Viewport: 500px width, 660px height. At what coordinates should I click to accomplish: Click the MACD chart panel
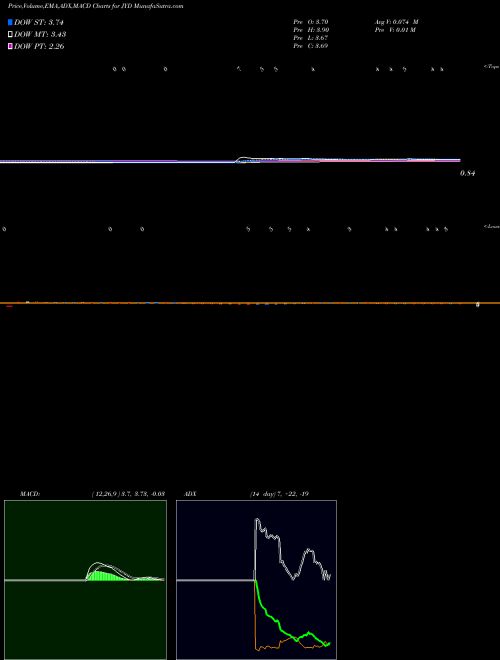tap(85, 580)
